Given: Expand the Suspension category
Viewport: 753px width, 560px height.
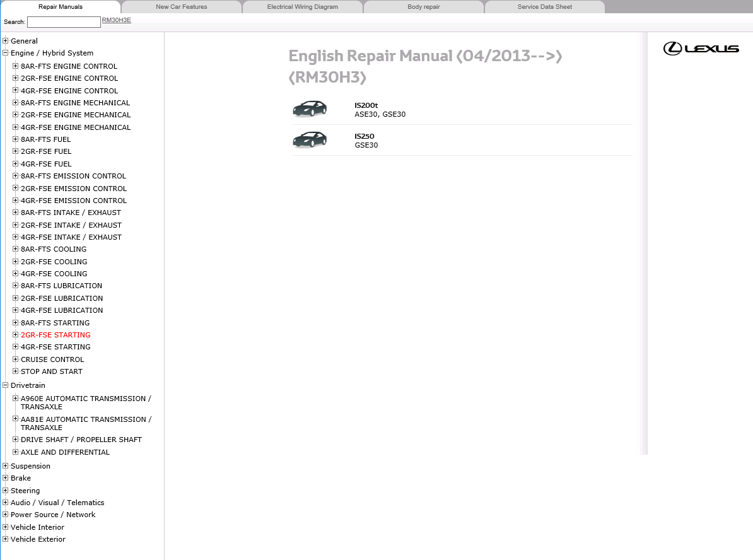Looking at the screenshot, I should point(6,465).
